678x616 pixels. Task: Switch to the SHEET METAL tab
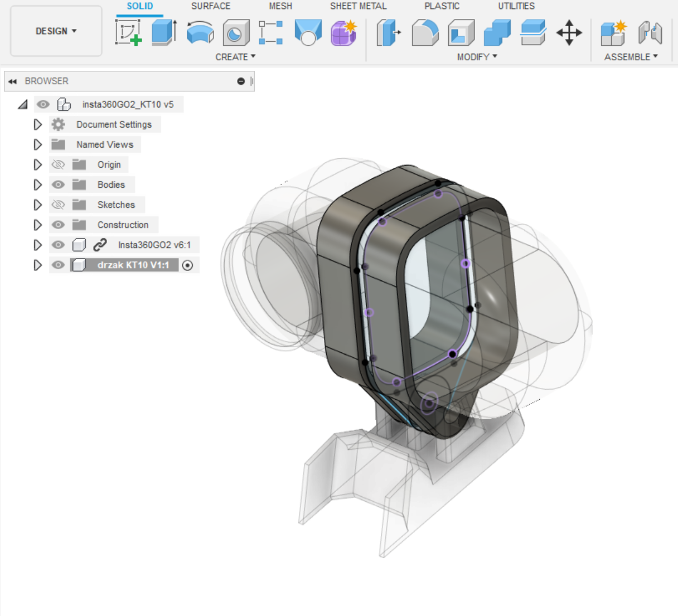[358, 6]
